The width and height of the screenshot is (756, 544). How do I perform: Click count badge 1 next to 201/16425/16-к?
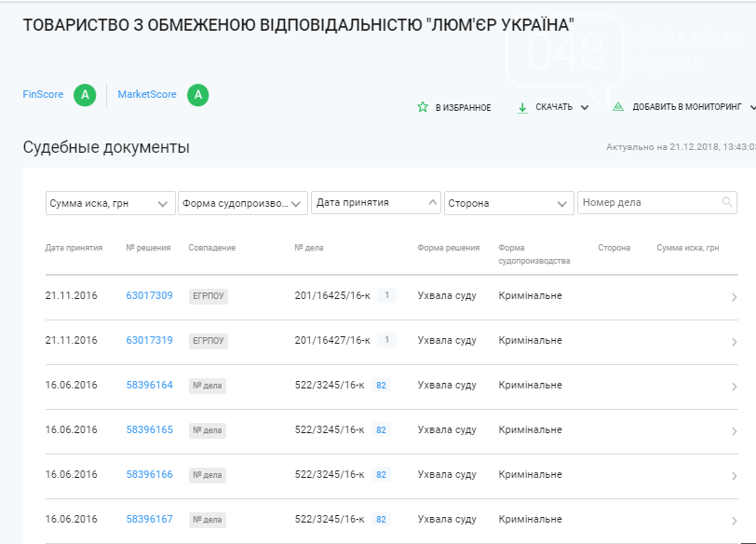tap(386, 295)
